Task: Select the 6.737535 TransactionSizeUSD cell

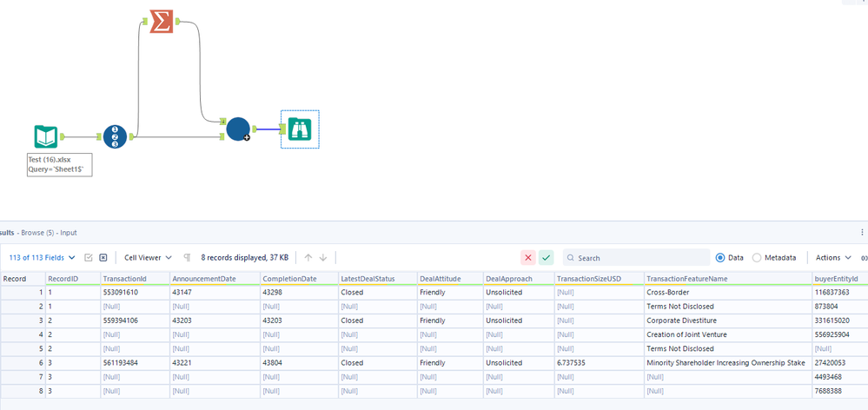Action: pos(599,363)
